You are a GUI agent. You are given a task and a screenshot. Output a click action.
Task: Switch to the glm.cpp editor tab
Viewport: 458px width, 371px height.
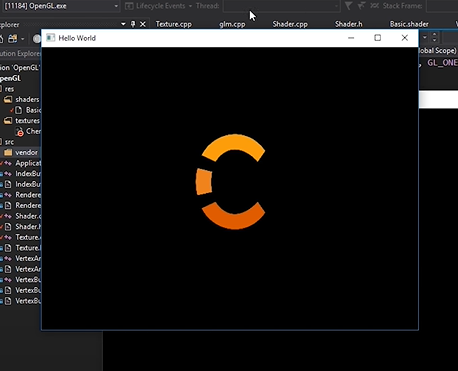click(x=232, y=24)
